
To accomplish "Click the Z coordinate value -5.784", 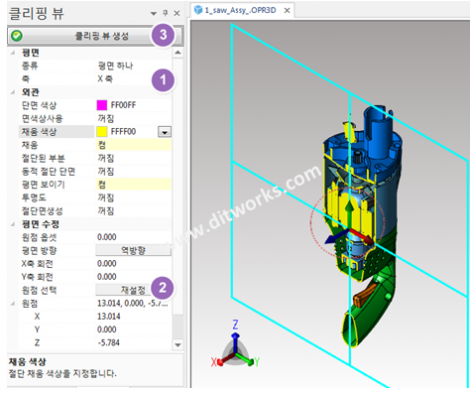I will point(109,342).
